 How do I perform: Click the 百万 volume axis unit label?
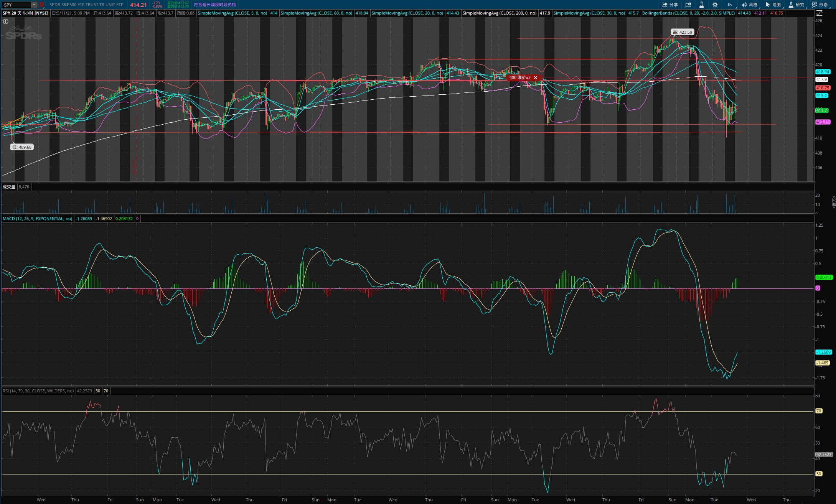pos(834,202)
